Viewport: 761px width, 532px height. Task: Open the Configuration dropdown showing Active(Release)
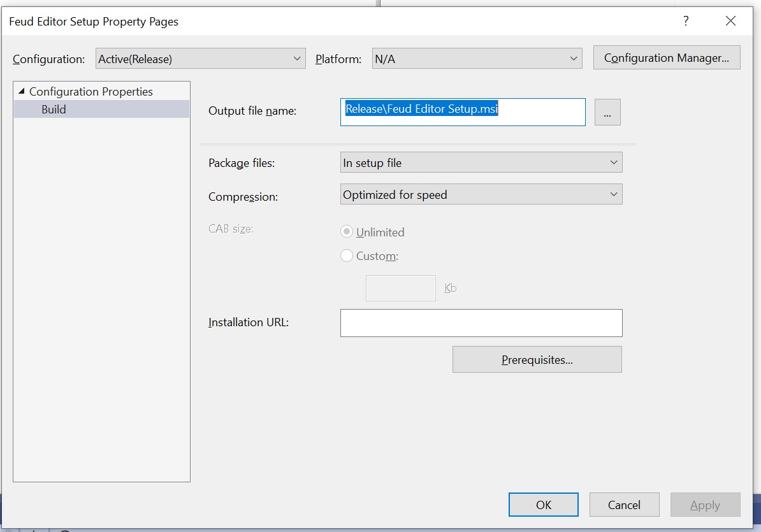click(200, 59)
